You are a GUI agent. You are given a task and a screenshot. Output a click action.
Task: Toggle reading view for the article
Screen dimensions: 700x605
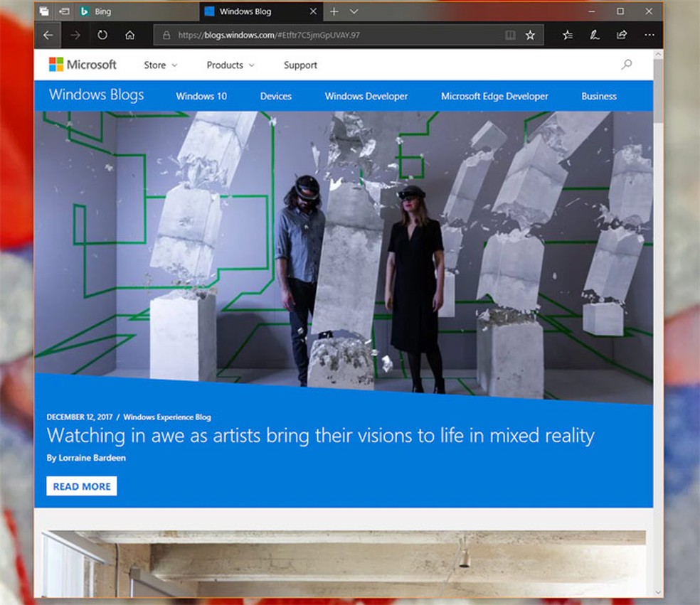(x=509, y=34)
